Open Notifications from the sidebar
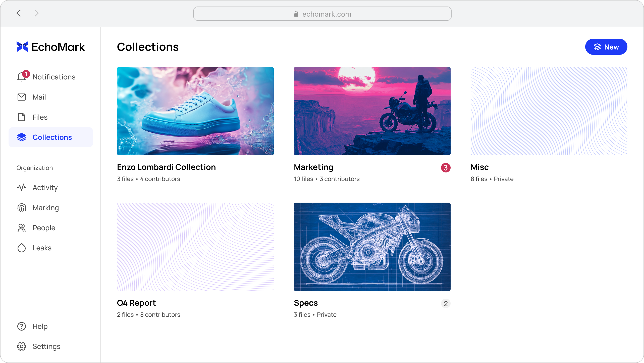The image size is (644, 363). click(x=51, y=77)
